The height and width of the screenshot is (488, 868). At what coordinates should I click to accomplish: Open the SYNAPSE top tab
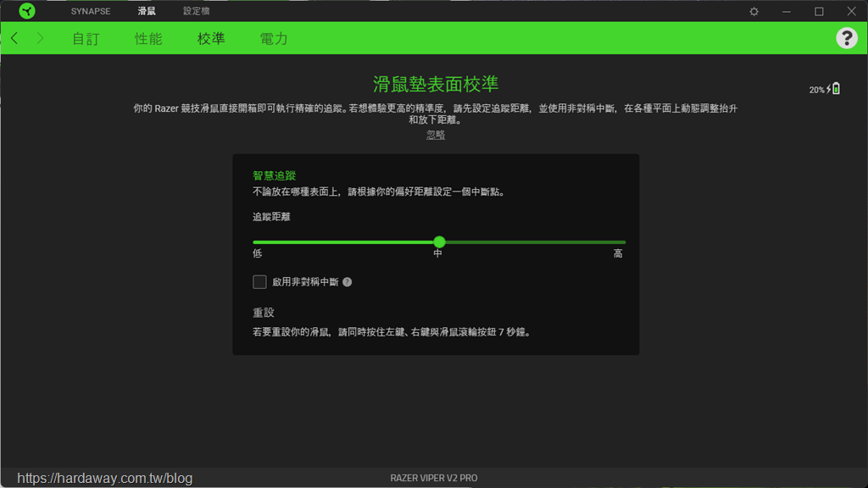(x=91, y=11)
